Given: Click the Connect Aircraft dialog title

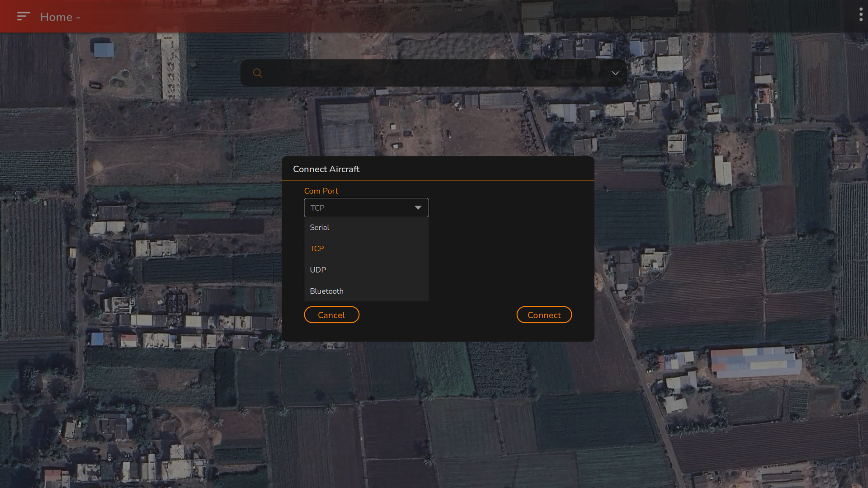Looking at the screenshot, I should [326, 169].
